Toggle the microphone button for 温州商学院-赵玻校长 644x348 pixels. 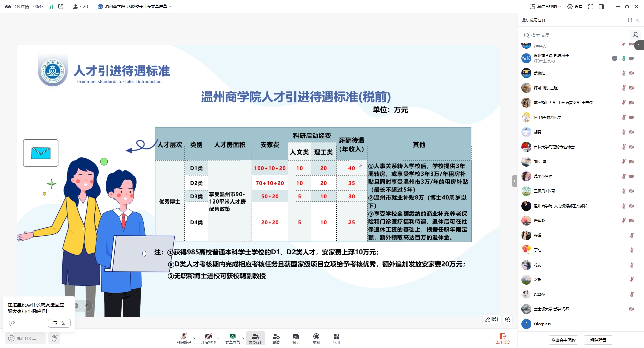624,58
